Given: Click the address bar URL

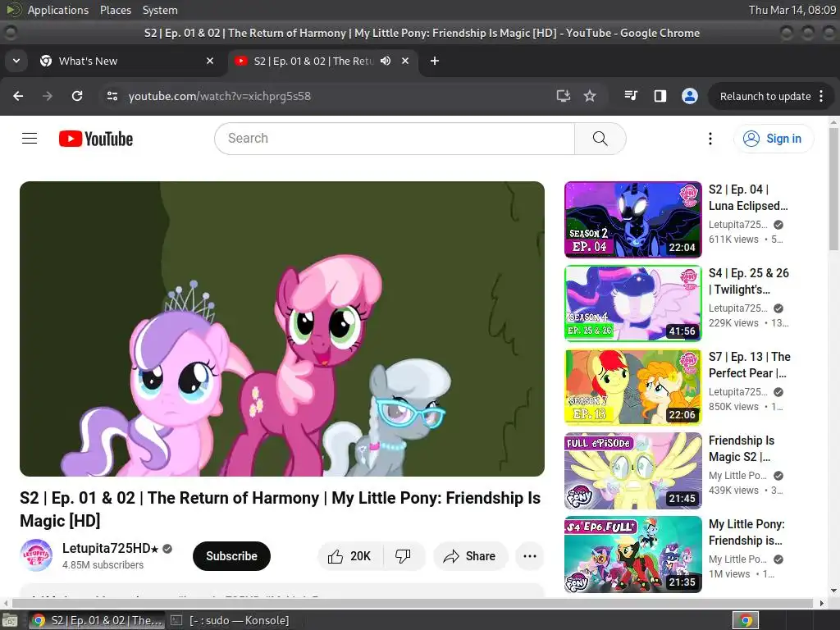Looking at the screenshot, I should click(x=220, y=96).
